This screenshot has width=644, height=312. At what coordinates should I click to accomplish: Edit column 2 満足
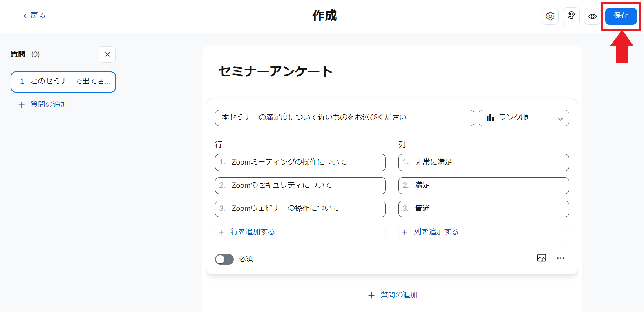point(483,185)
